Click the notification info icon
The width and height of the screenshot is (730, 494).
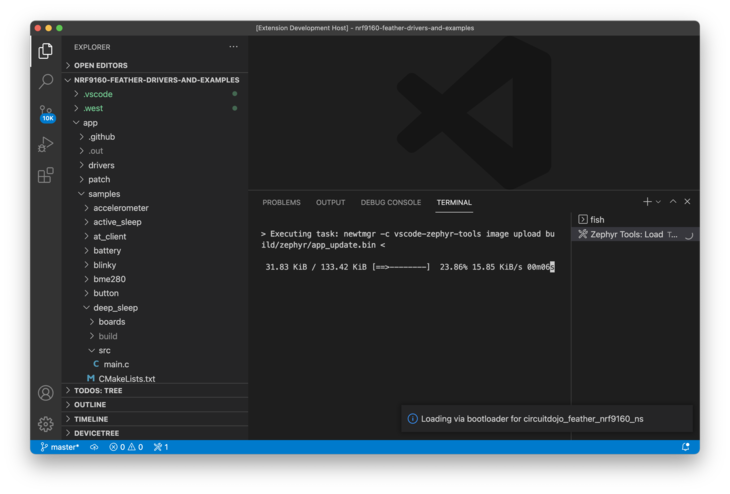[x=412, y=419]
